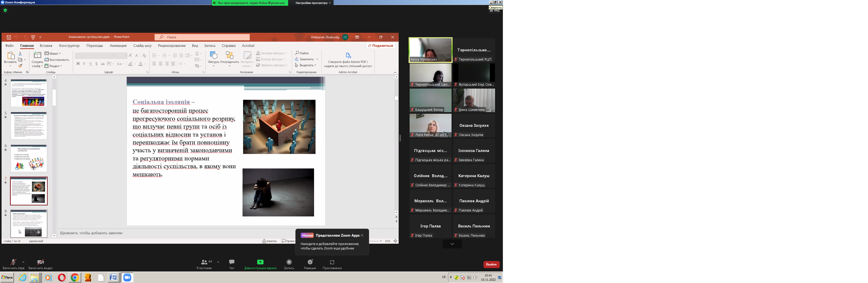Click the Упорядочить arrange icon
The width and height of the screenshot is (868, 283).
tap(229, 55)
